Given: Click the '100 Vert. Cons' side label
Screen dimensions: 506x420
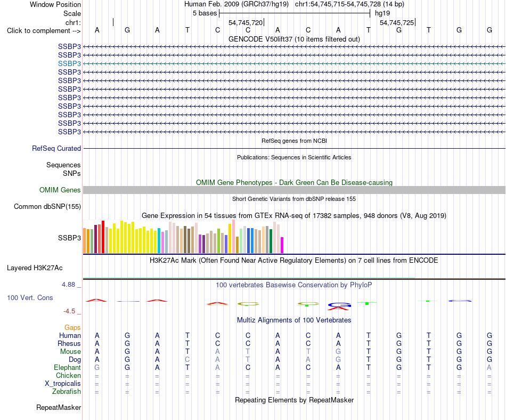Looking at the screenshot, I should [x=30, y=297].
